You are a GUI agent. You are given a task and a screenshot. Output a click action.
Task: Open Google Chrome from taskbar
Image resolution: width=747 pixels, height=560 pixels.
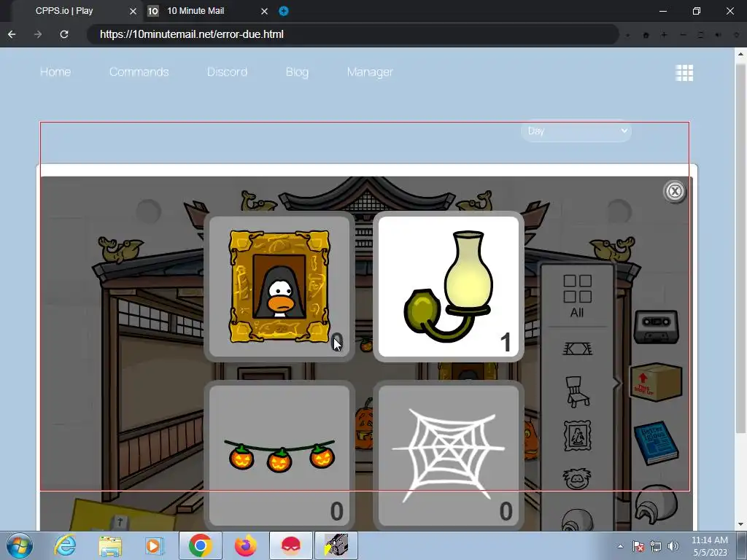[x=200, y=545]
